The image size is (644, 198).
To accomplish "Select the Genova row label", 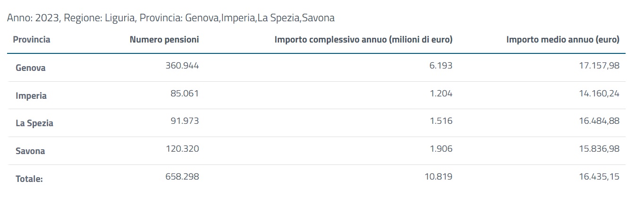I will [30, 68].
